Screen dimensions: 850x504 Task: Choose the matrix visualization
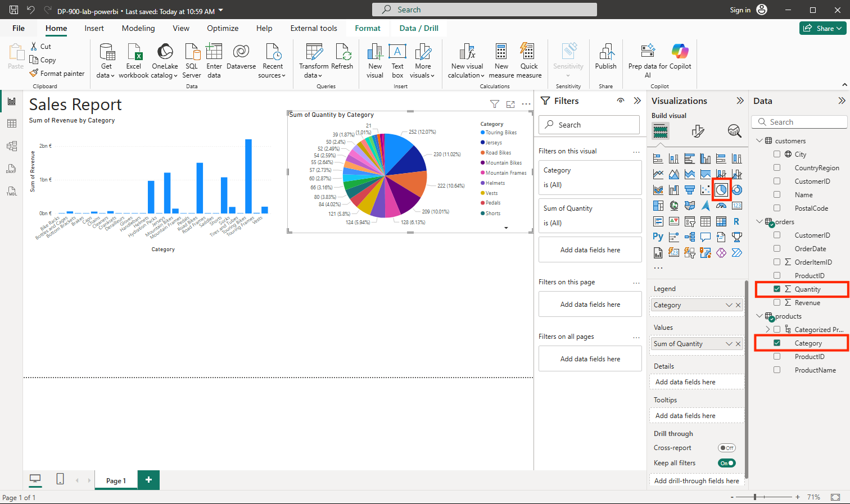click(721, 221)
